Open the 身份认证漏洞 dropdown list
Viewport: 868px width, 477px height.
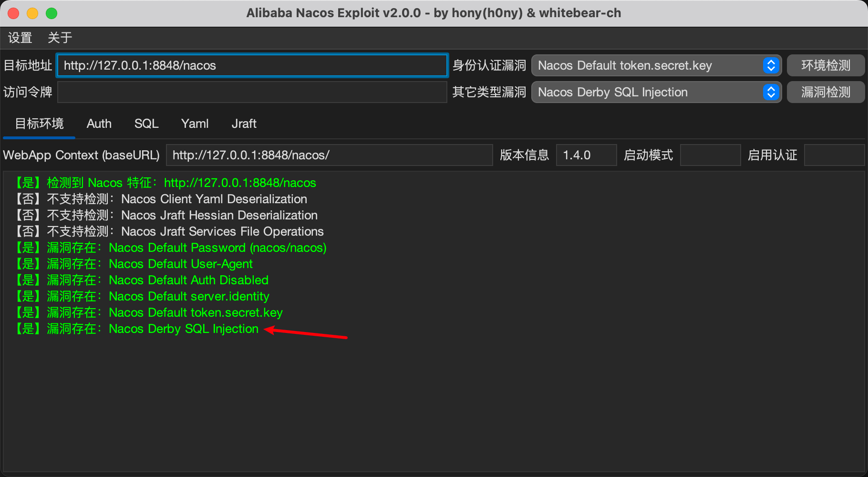click(x=656, y=65)
